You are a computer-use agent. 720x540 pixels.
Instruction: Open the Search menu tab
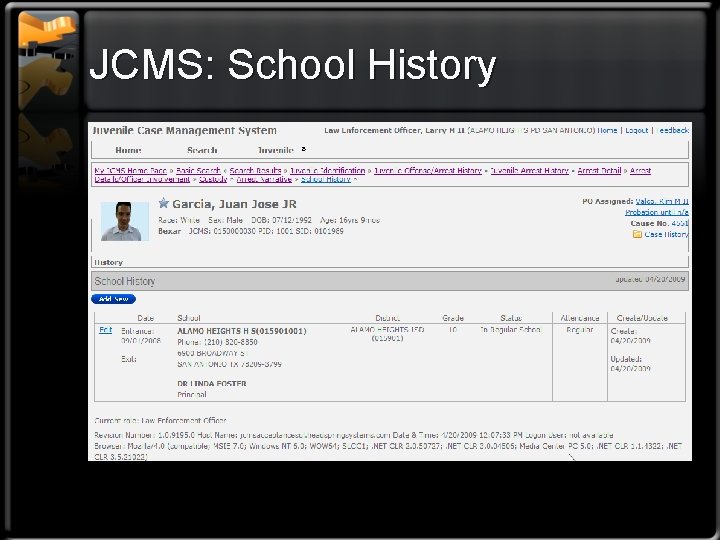click(202, 150)
